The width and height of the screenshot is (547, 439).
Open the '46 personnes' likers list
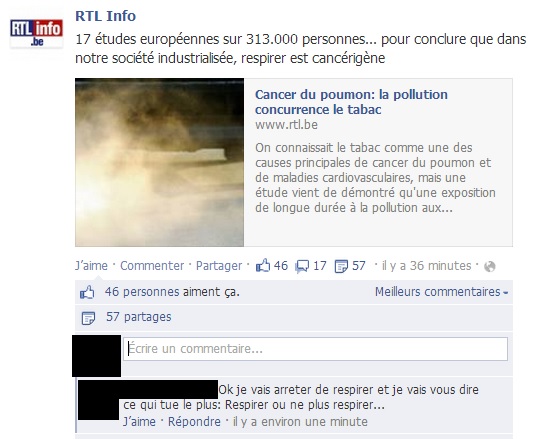(142, 292)
